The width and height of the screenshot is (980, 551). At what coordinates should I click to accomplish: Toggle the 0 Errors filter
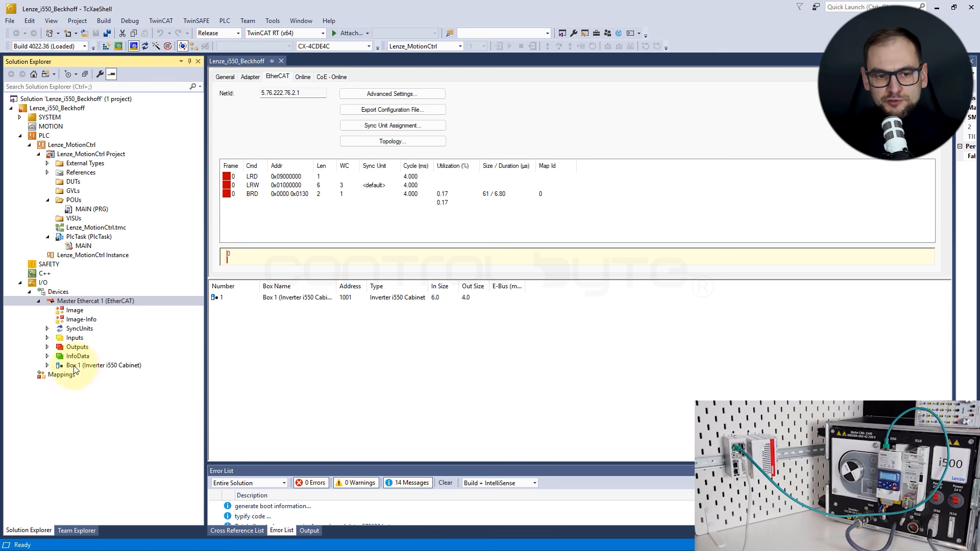click(x=311, y=483)
